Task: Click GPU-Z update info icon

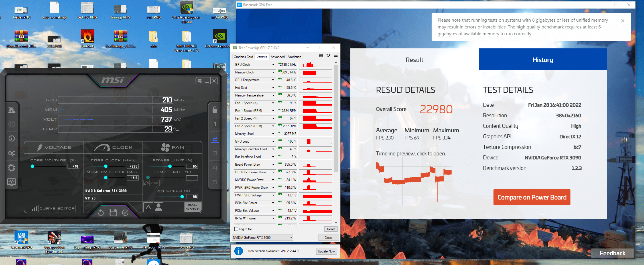Action: [x=239, y=251]
